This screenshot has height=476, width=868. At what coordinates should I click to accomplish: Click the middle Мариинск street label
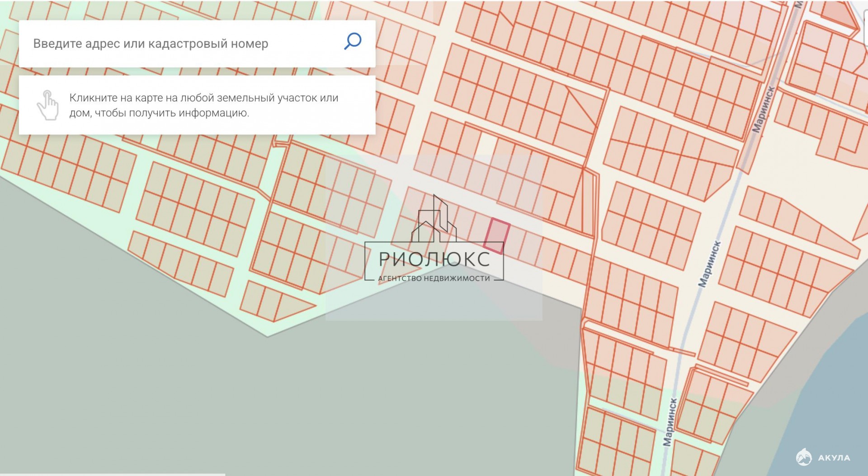[709, 264]
